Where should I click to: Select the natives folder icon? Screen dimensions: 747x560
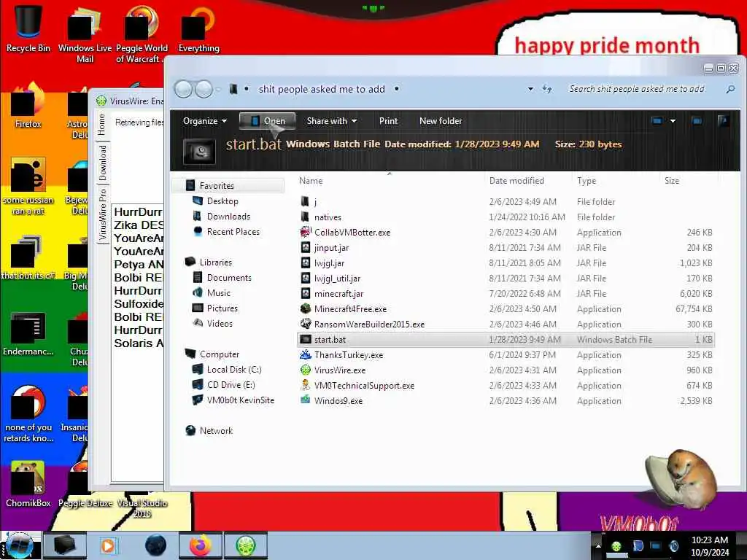coord(306,217)
